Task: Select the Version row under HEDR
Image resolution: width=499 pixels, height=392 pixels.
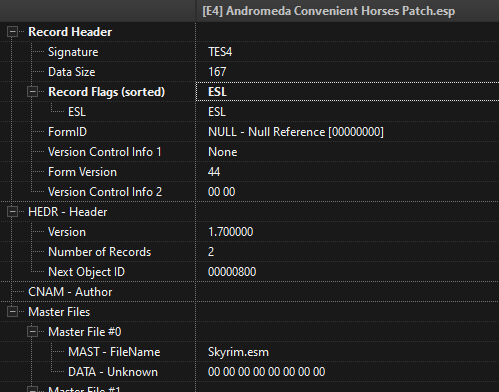Action: 67,232
